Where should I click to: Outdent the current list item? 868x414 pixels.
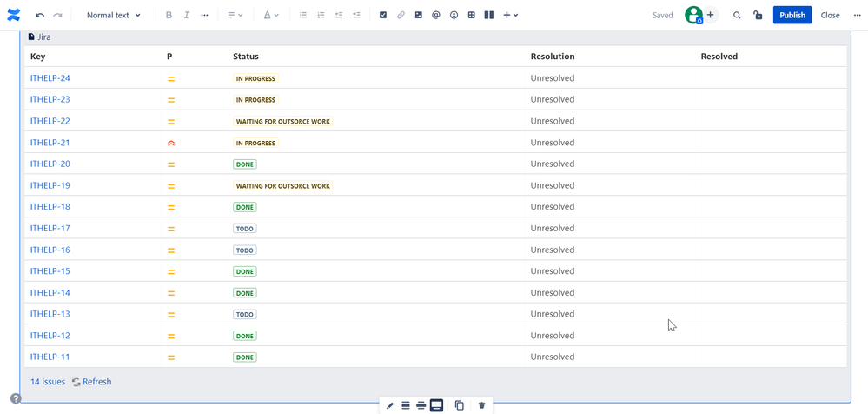338,15
